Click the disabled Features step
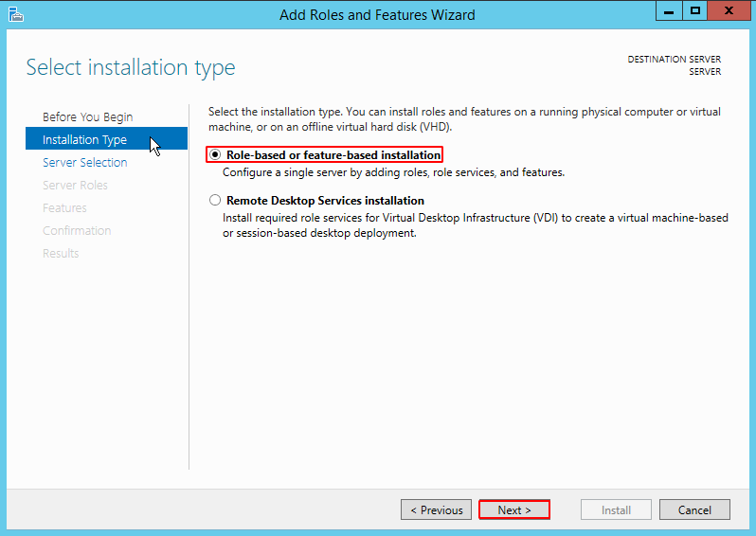 (x=64, y=207)
